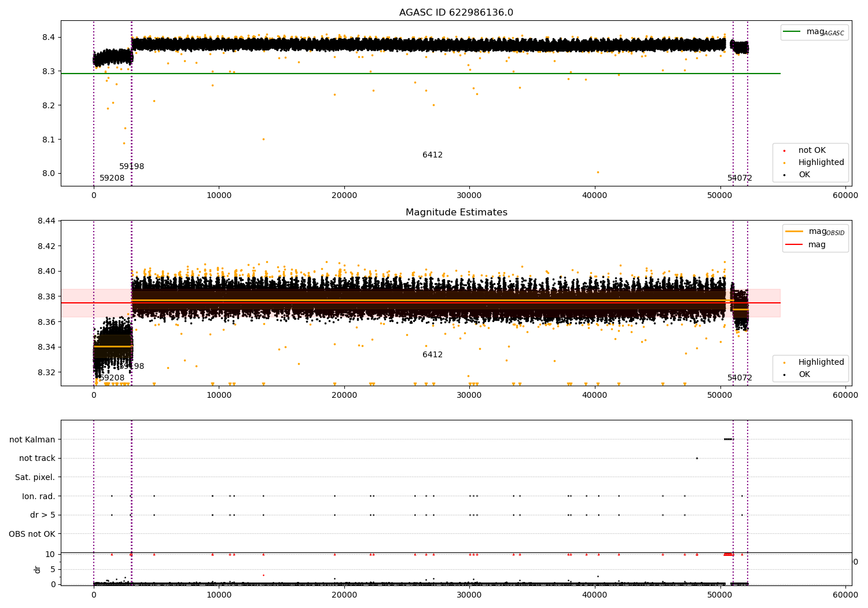The image size is (868, 608).
Task: Click the 6412 annotation in the top plot
Action: pos(433,155)
